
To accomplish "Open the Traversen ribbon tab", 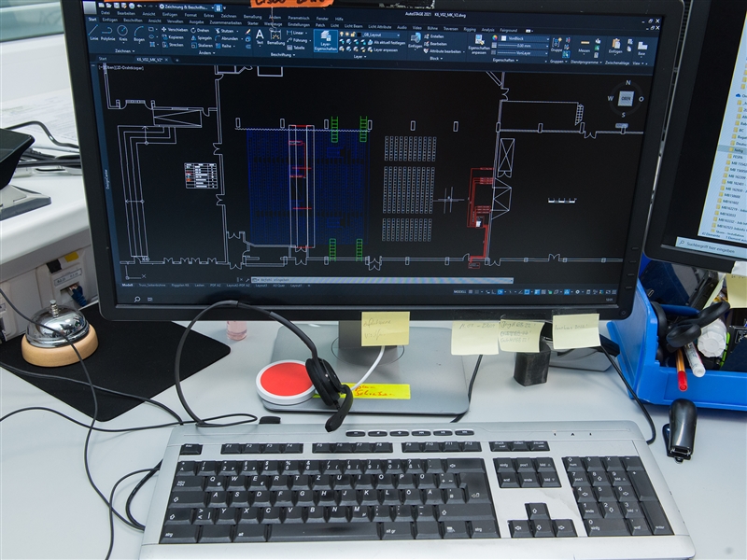I will tap(451, 30).
